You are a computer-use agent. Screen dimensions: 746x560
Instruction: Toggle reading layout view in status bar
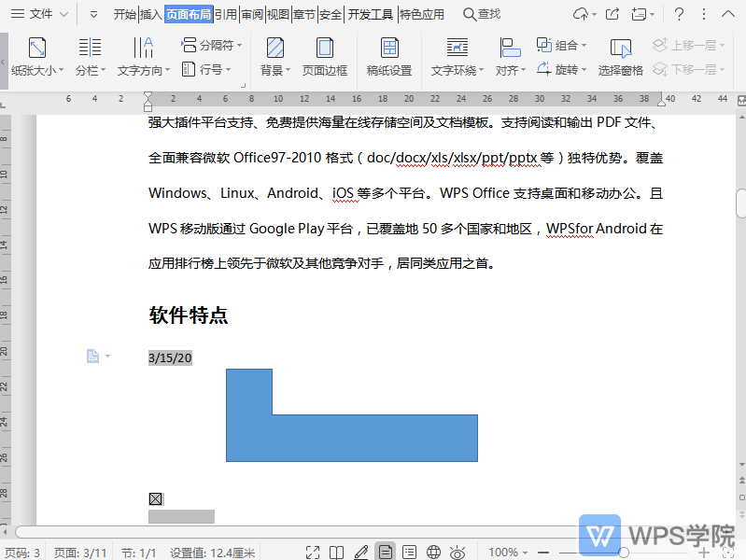pyautogui.click(x=337, y=553)
